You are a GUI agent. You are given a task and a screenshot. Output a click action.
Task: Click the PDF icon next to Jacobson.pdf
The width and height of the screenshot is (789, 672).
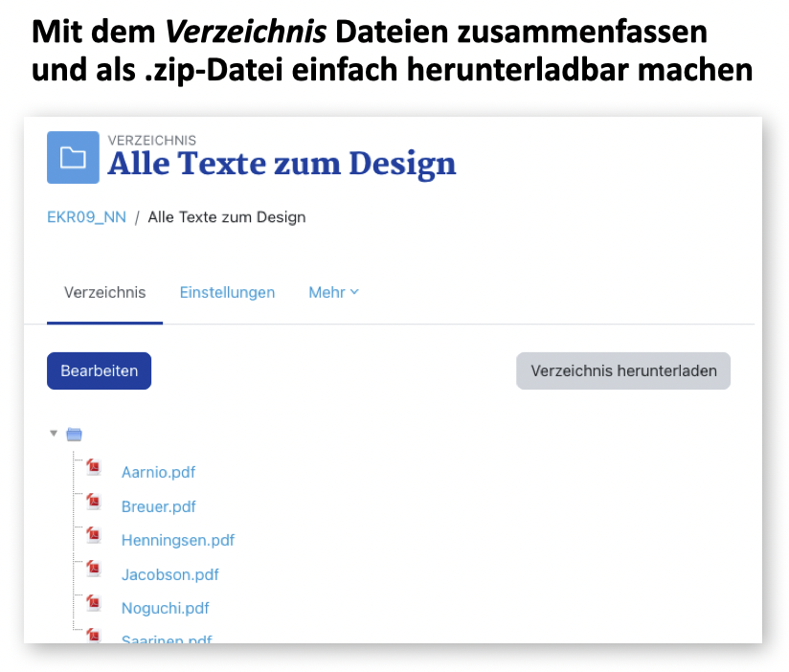tap(94, 571)
